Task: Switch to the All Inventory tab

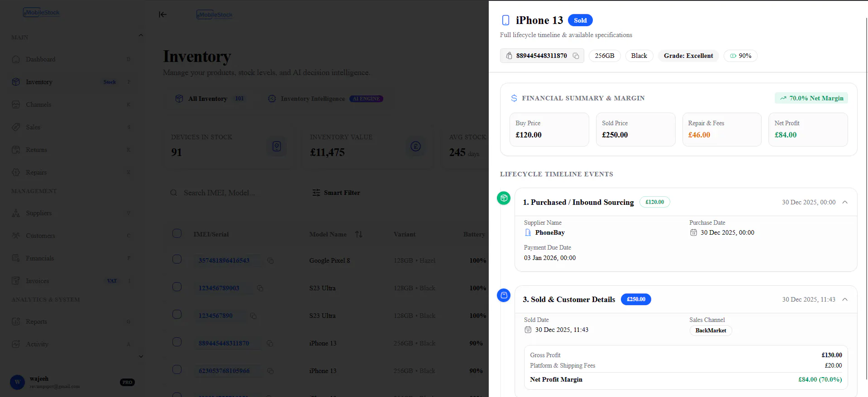Action: click(x=210, y=99)
